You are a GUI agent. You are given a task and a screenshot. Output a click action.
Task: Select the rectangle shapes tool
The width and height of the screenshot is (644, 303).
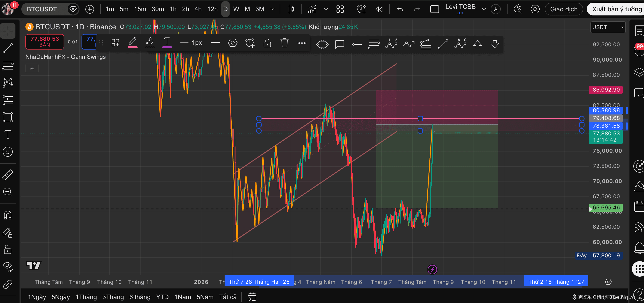[8, 117]
